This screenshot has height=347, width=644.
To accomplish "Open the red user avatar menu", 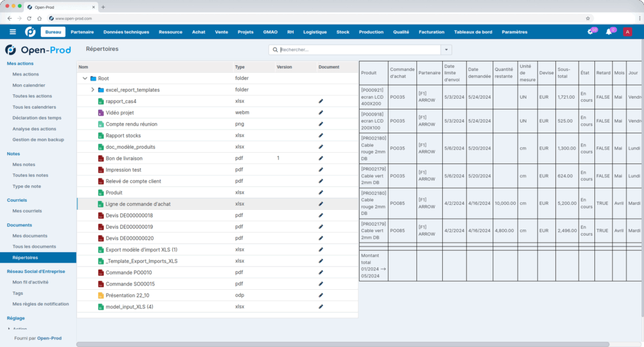I will [x=627, y=31].
